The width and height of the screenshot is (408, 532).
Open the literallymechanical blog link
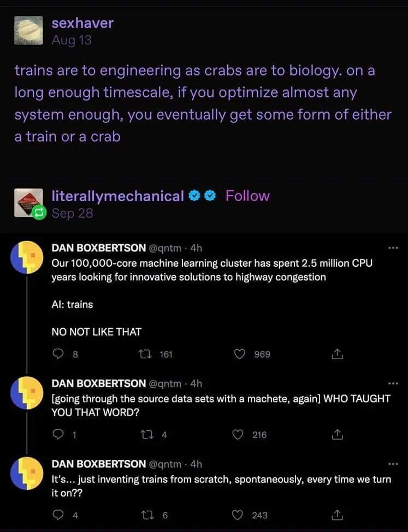[x=117, y=196]
